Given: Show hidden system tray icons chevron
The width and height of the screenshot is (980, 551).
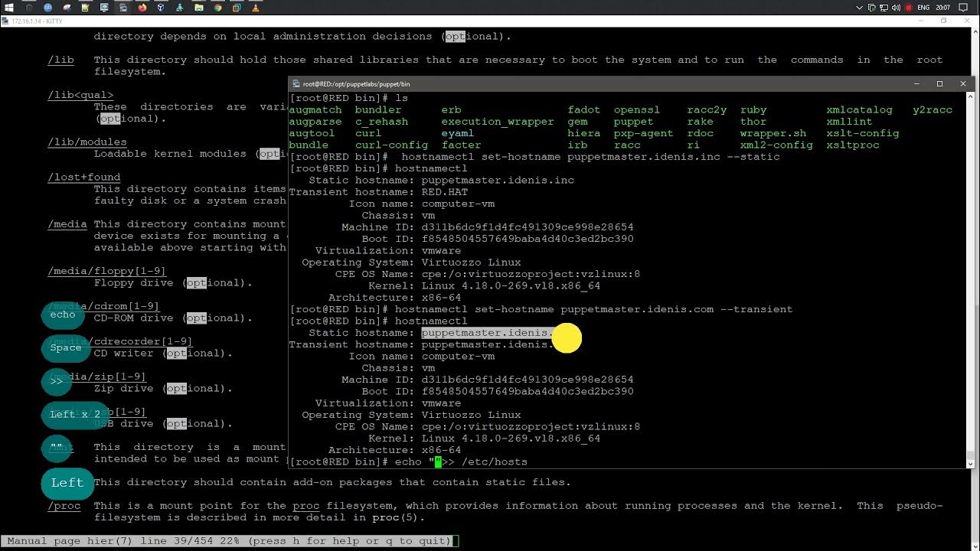Looking at the screenshot, I should pyautogui.click(x=859, y=8).
